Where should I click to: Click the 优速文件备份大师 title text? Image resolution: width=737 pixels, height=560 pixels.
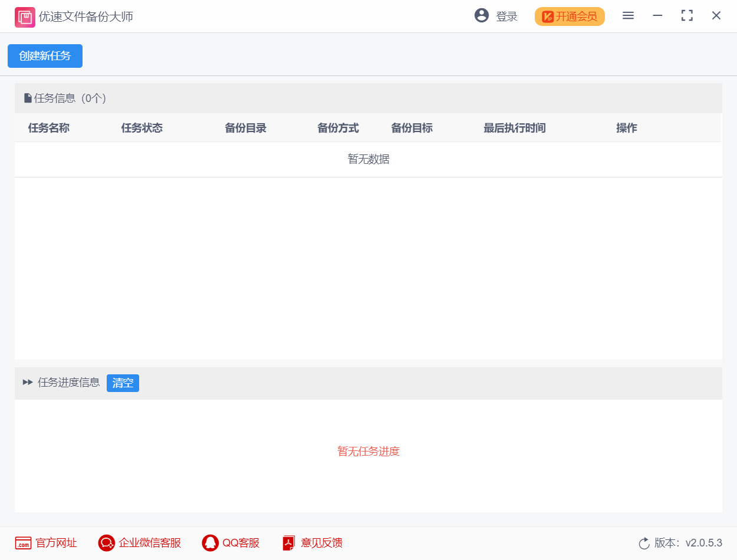pos(86,17)
